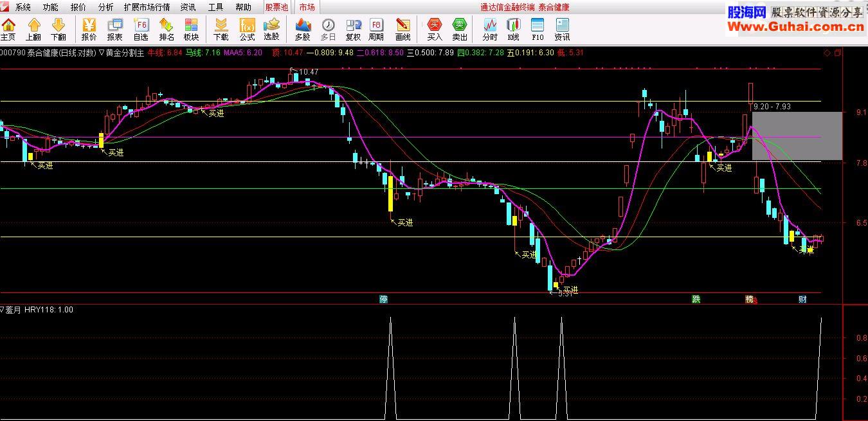
Task: Click 买入 buy icon
Action: [x=435, y=30]
